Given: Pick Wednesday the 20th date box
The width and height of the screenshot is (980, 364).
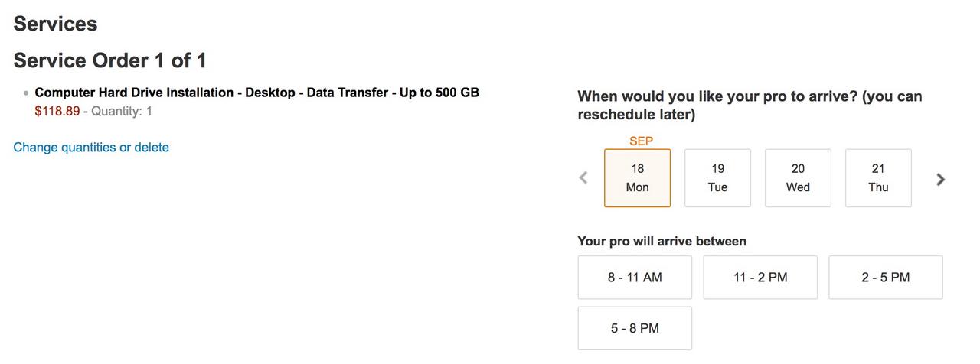Looking at the screenshot, I should coord(798,178).
